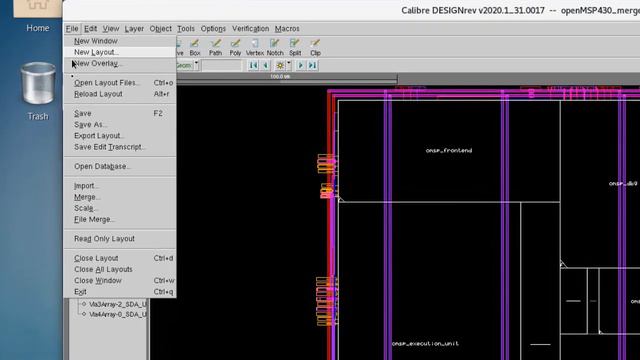Select Via4Array-0_SDA cell in tree
Screen dimensions: 640x360
tap(118, 314)
